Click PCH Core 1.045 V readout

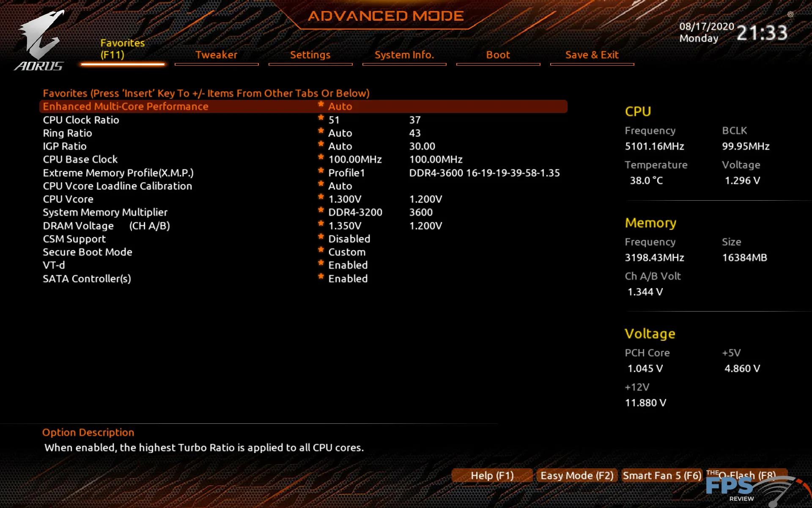click(x=645, y=369)
